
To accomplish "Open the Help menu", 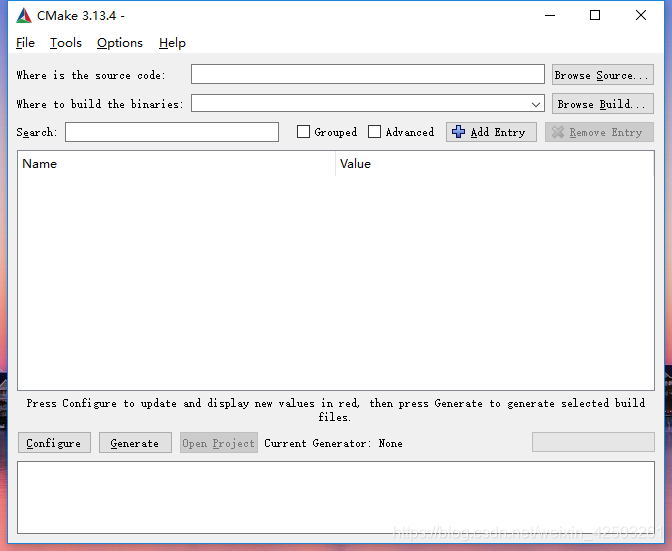I will (172, 43).
